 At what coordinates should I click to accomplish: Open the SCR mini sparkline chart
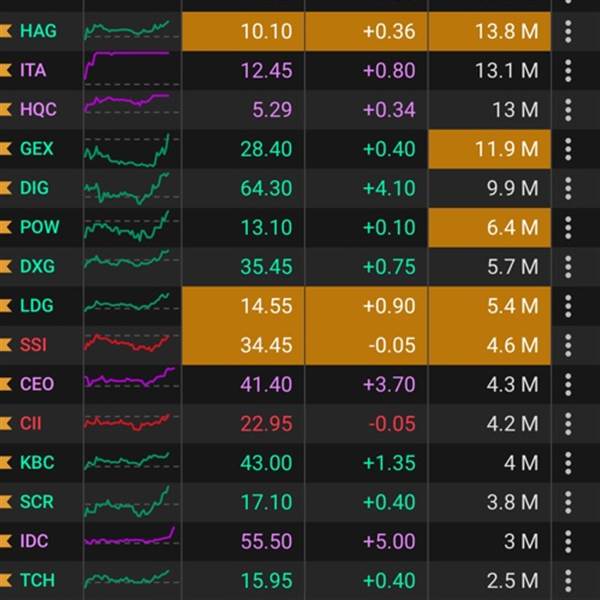click(126, 501)
